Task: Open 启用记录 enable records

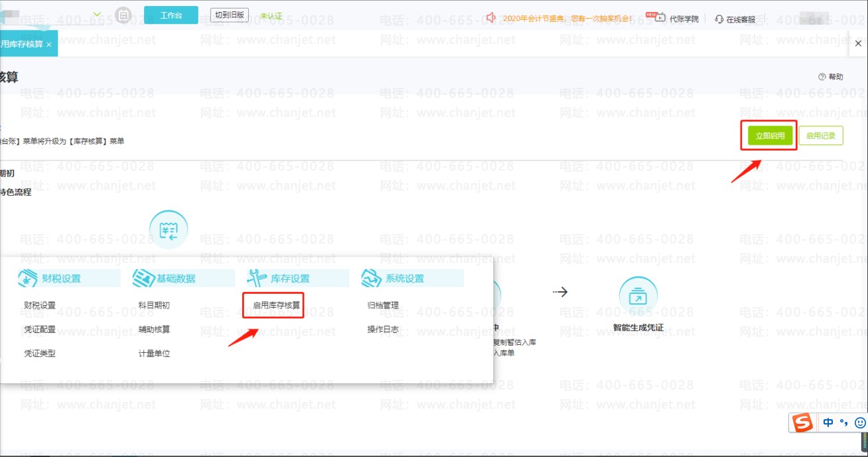Action: (x=820, y=136)
